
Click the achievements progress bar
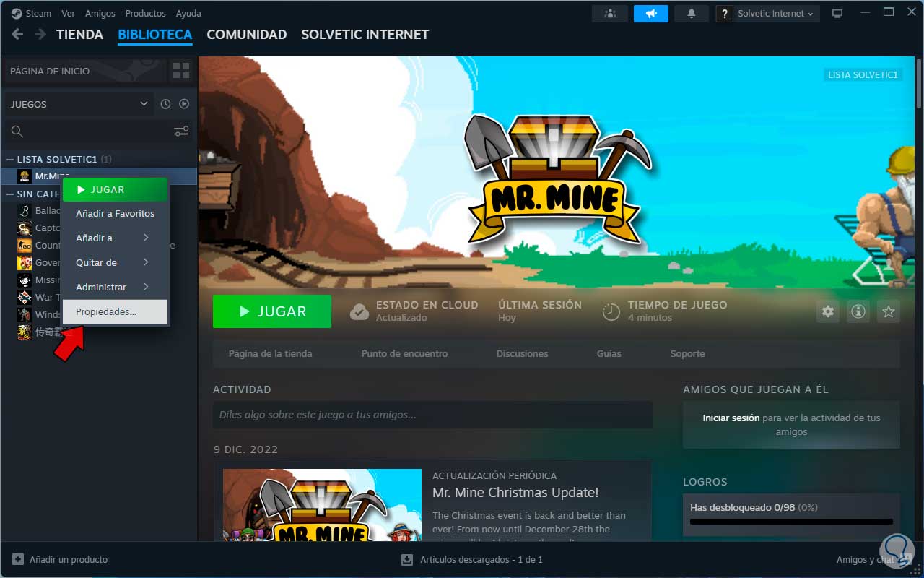click(791, 522)
